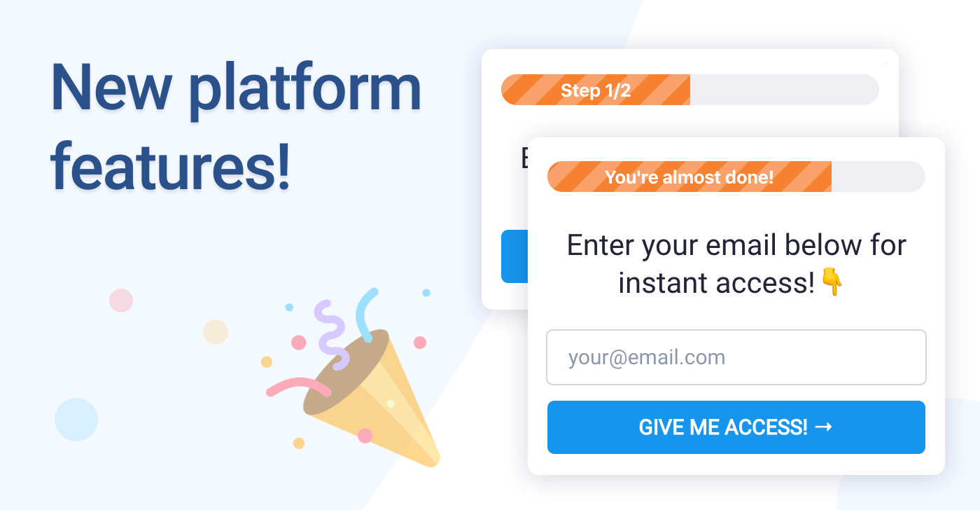Viewport: 980px width, 510px height.
Task: Click the unfilled gray part of the Step 1/2 bar
Action: 785,90
